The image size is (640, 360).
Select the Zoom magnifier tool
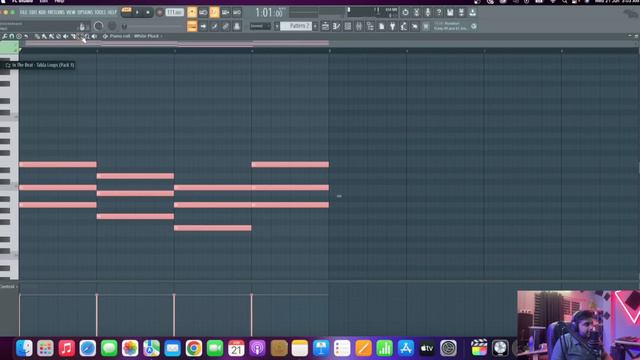(x=87, y=36)
